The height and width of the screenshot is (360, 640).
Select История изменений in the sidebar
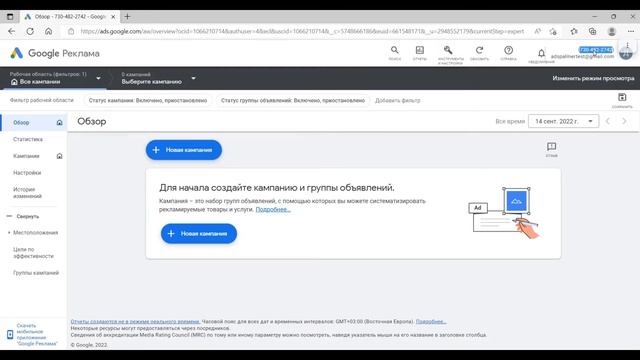27,193
